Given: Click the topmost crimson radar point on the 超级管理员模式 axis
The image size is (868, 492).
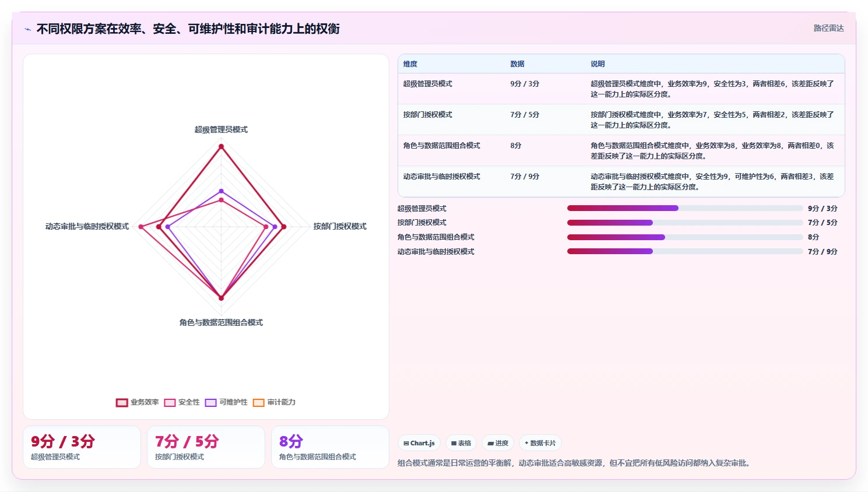Looking at the screenshot, I should tap(221, 147).
